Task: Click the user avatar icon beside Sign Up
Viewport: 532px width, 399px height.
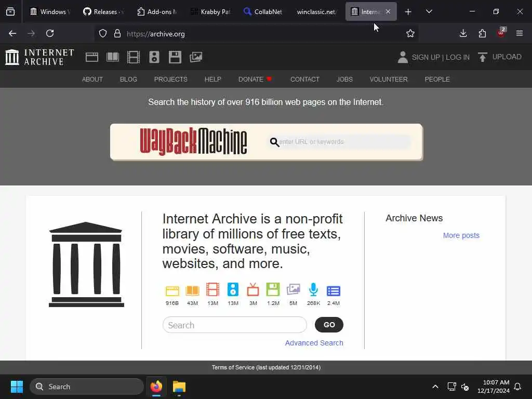Action: click(x=403, y=57)
